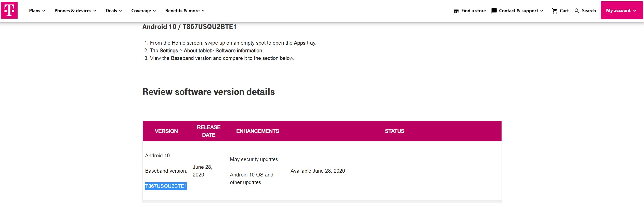Click the ENHANCEMENTS column header
Screen dimensions: 644x203
[x=257, y=131]
